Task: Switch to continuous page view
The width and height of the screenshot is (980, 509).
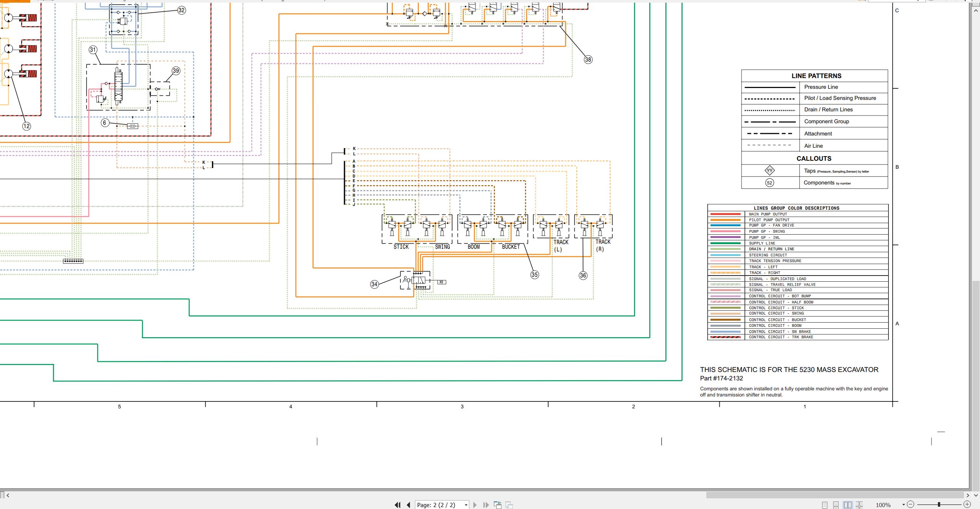Action: pyautogui.click(x=836, y=505)
